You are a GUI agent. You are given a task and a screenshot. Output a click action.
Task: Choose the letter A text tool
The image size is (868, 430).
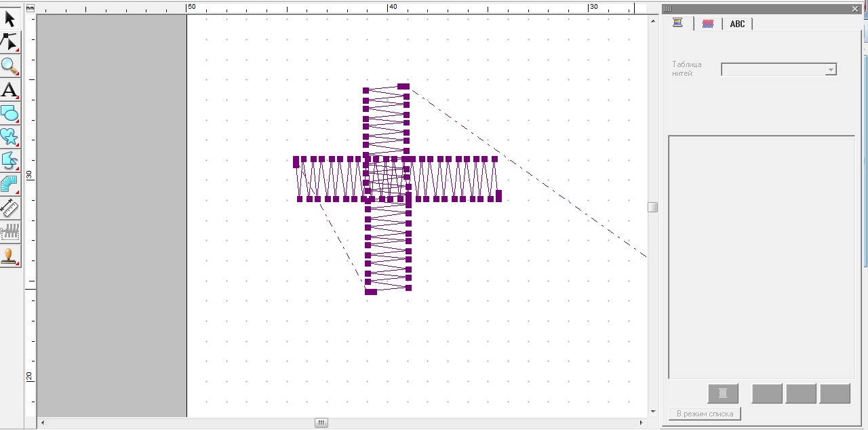(x=10, y=90)
